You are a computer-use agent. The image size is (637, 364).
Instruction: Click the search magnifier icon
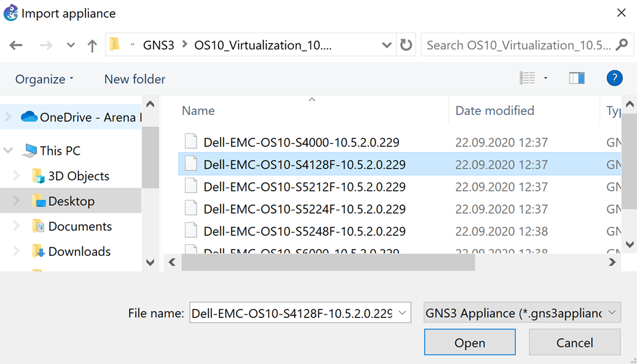(622, 45)
